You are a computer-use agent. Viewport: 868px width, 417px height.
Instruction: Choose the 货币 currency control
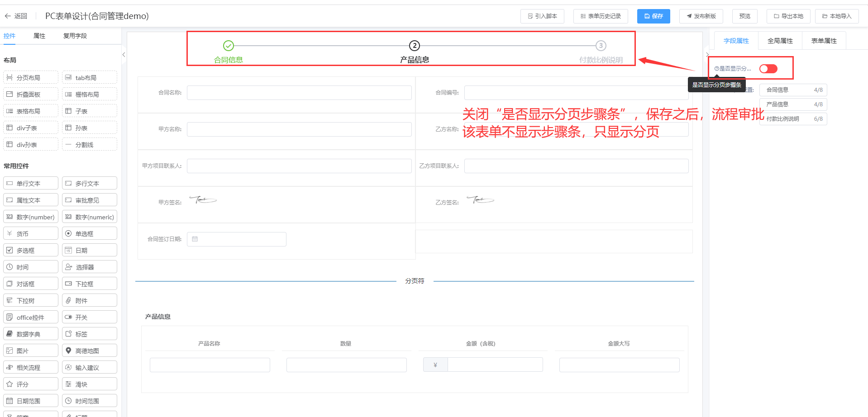[31, 234]
